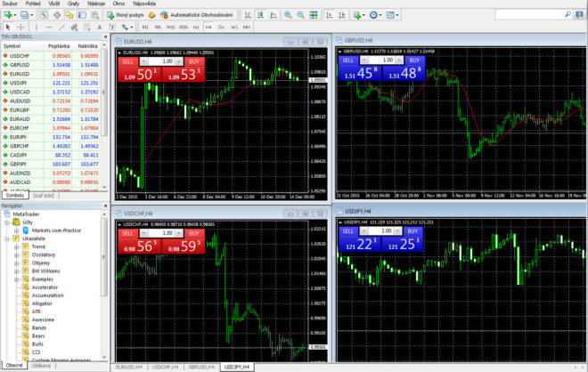588x372 pixels.
Task: Switch to bar chart display
Action: point(248,15)
